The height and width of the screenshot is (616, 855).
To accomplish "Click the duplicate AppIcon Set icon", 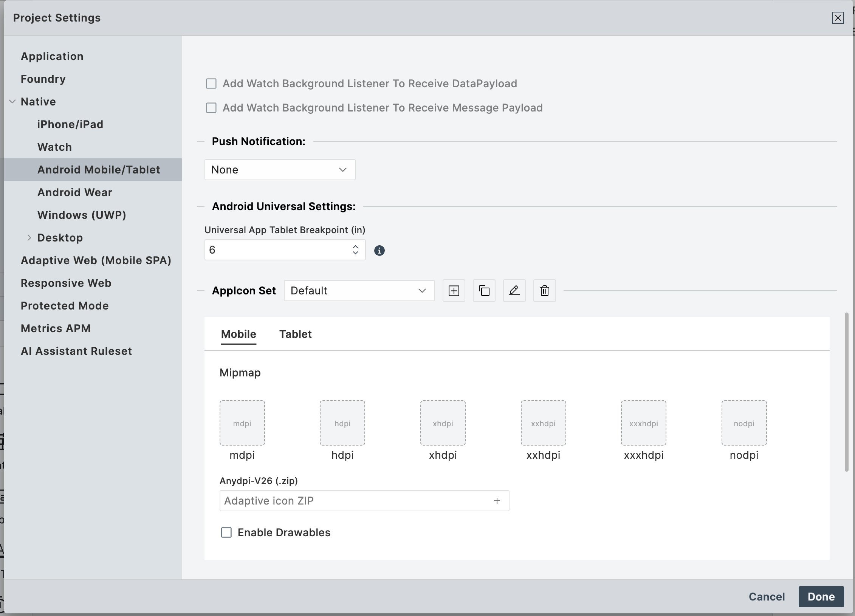I will pos(484,291).
